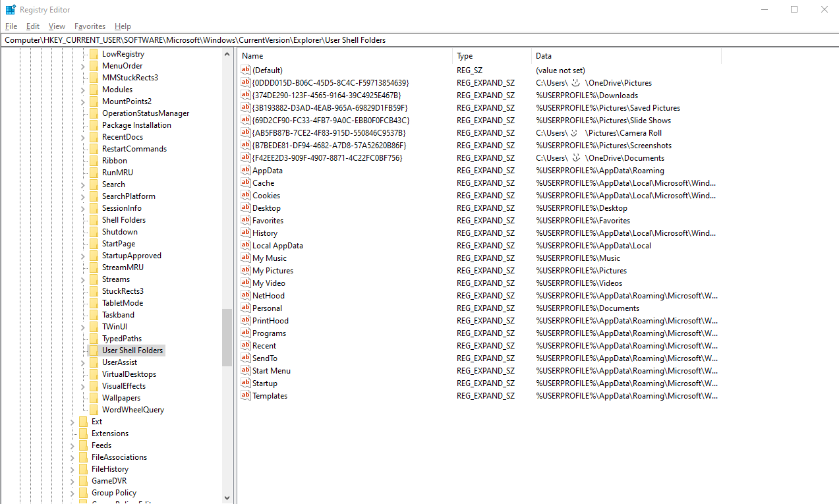Screen dimensions: 839x504
Task: Click the SendTo value icon
Action: (246, 358)
